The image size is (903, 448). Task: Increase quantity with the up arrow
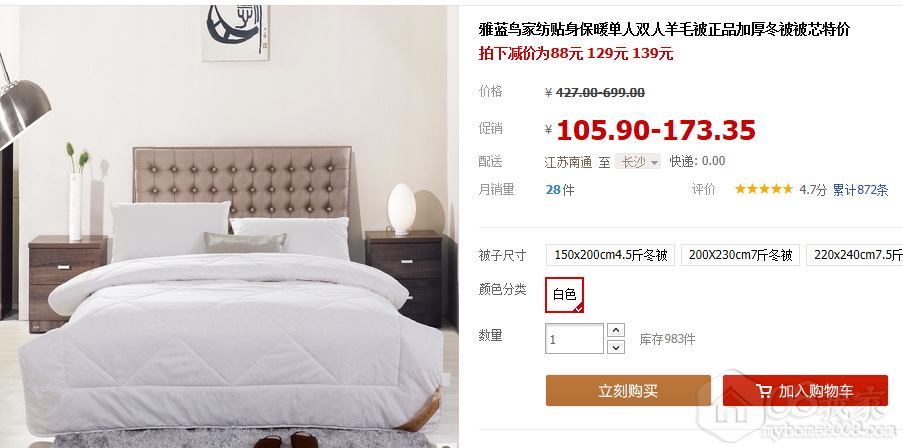pos(616,331)
